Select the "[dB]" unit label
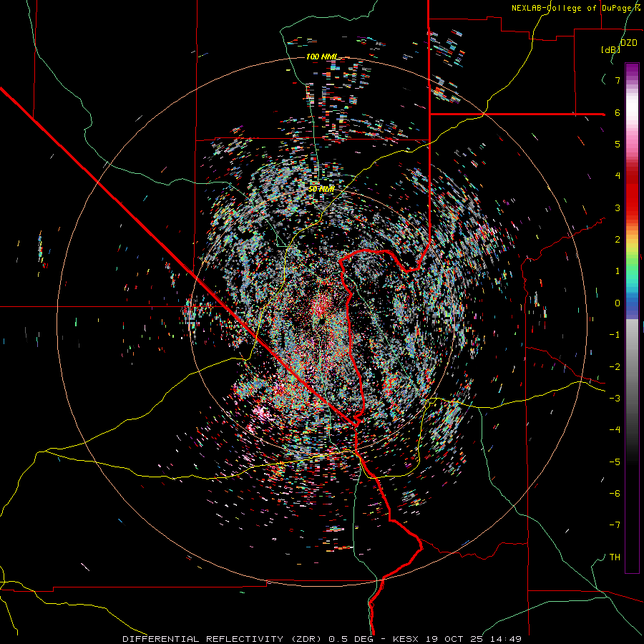This screenshot has width=644, height=644. pyautogui.click(x=611, y=49)
